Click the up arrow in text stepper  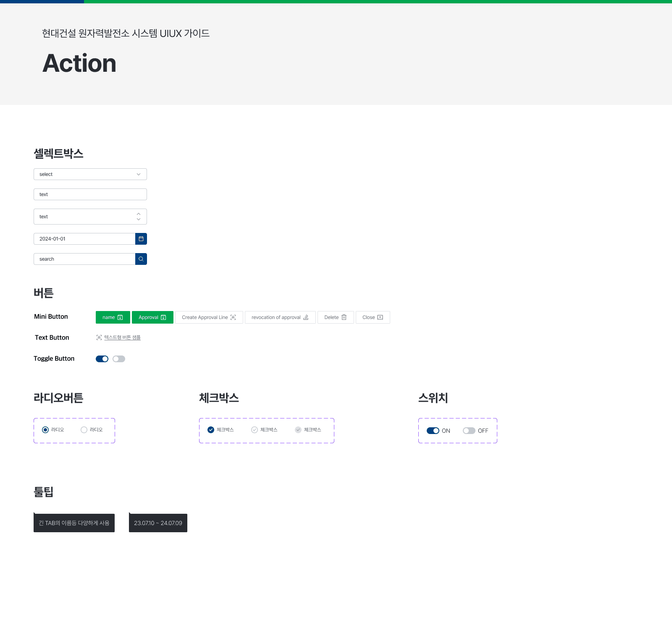tap(139, 214)
